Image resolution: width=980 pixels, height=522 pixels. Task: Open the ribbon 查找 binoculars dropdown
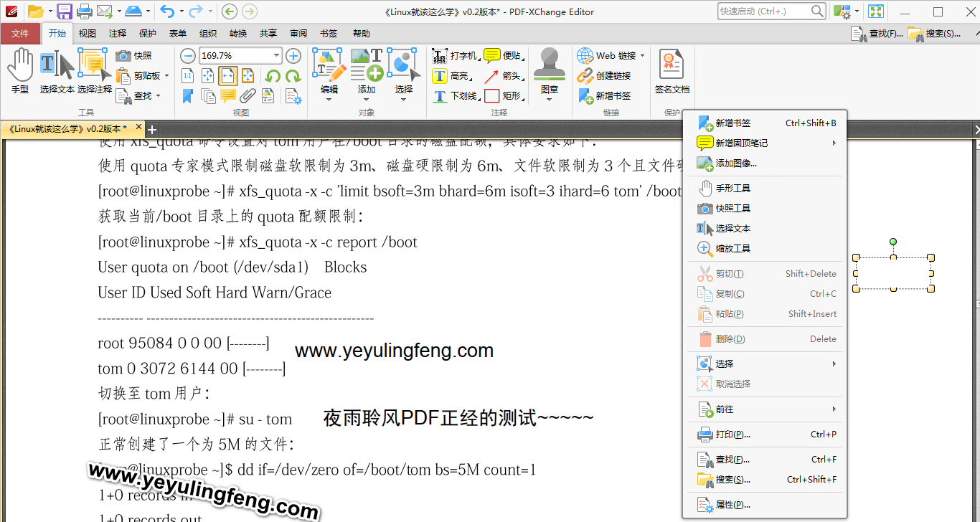point(138,95)
